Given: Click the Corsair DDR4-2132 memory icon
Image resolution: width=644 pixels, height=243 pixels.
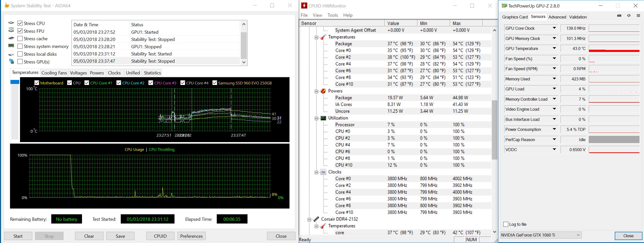Looking at the screenshot, I should (316, 219).
